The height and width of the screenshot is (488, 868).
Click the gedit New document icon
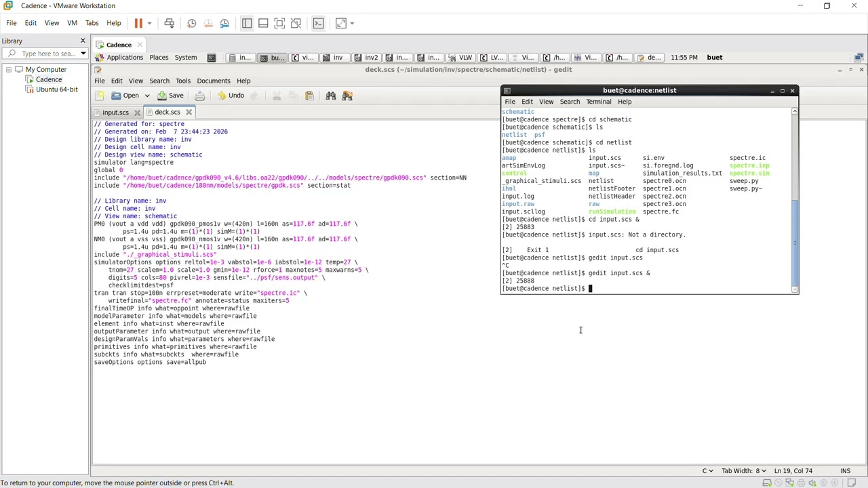100,96
